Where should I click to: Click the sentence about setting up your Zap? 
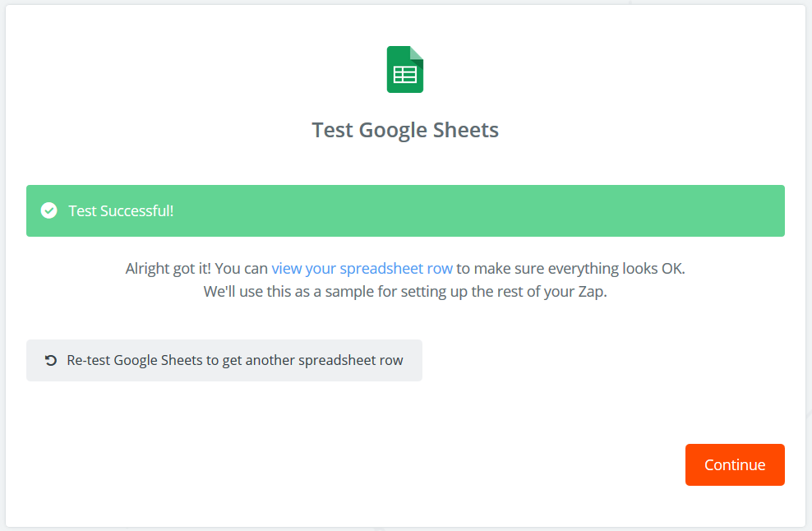pyautogui.click(x=405, y=291)
